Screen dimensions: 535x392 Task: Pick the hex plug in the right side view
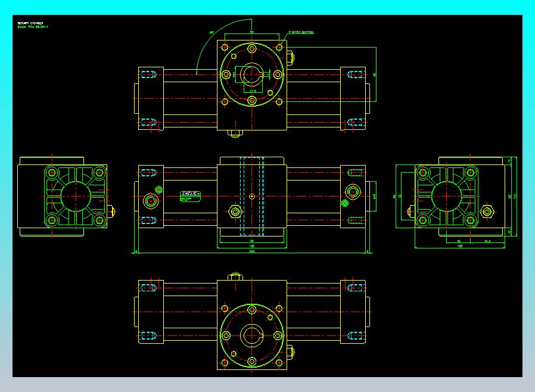coord(487,212)
